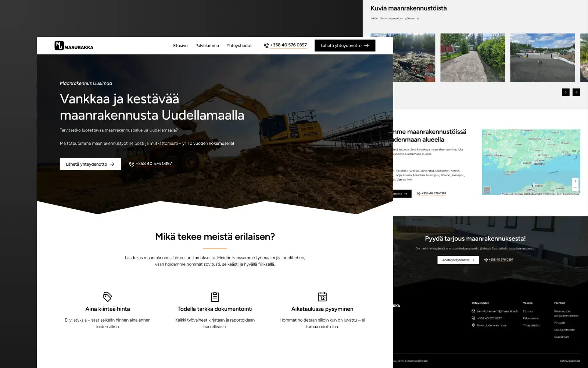
Task: Click the hero phone number +358 40 576 0397
Action: [154, 164]
